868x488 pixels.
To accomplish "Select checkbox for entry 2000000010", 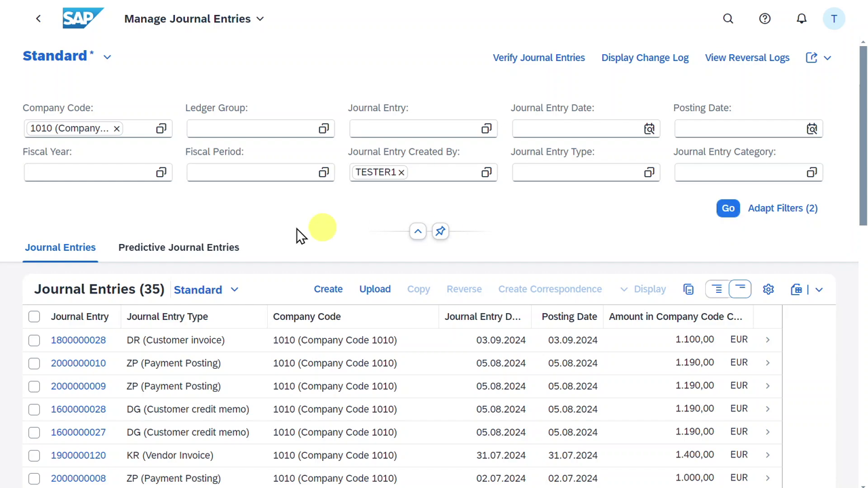I will [x=34, y=363].
